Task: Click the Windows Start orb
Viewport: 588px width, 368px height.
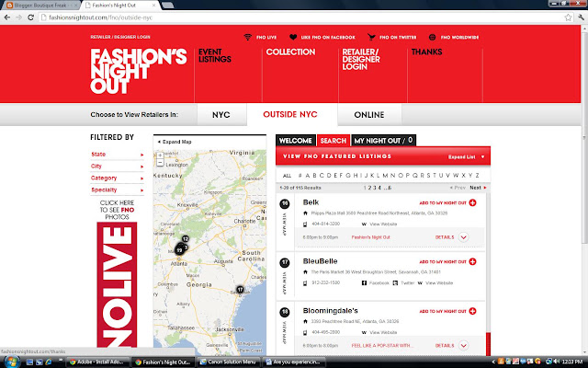Action: (x=12, y=362)
